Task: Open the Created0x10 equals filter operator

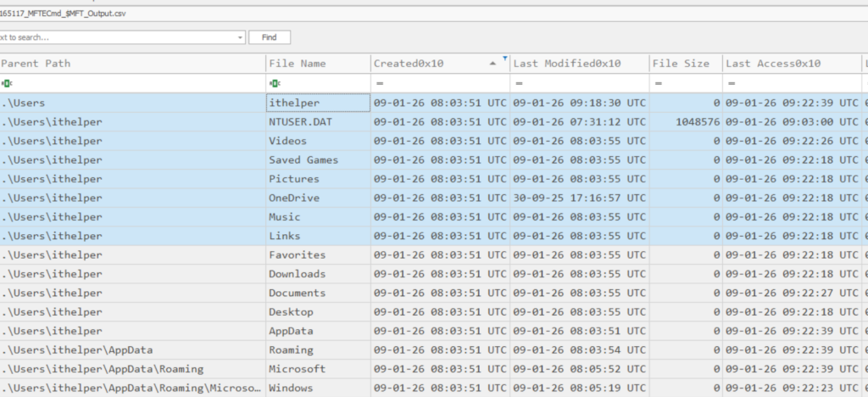Action: 380,83
